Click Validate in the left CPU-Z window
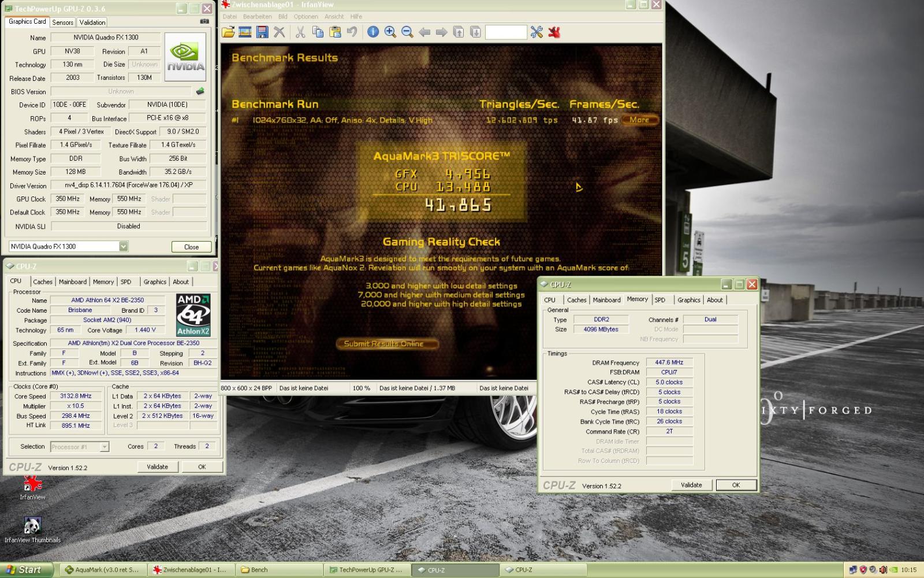This screenshot has height=578, width=924. pyautogui.click(x=157, y=467)
